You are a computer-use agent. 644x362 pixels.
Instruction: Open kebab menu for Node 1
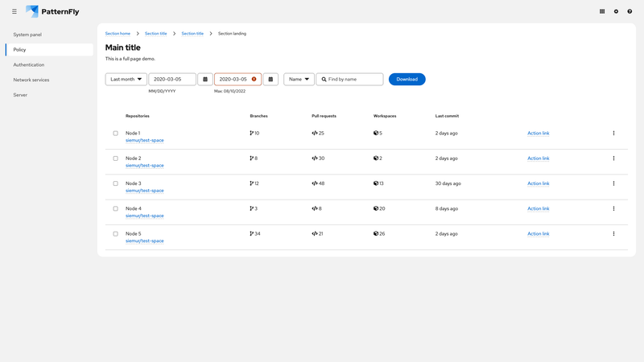point(613,134)
